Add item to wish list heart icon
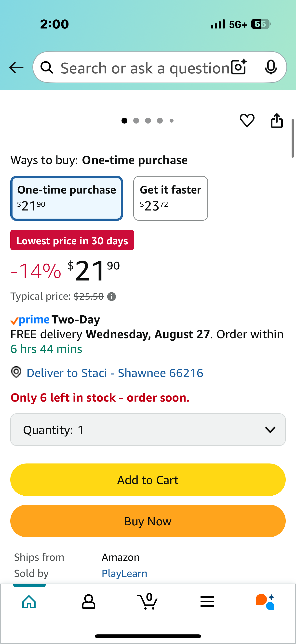The width and height of the screenshot is (296, 644). [x=247, y=121]
